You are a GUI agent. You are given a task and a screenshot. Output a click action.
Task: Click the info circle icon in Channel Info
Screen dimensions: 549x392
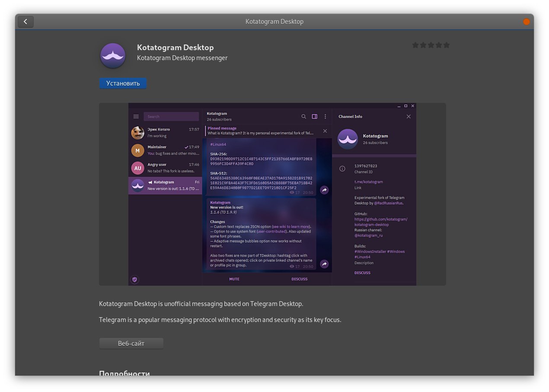click(342, 169)
